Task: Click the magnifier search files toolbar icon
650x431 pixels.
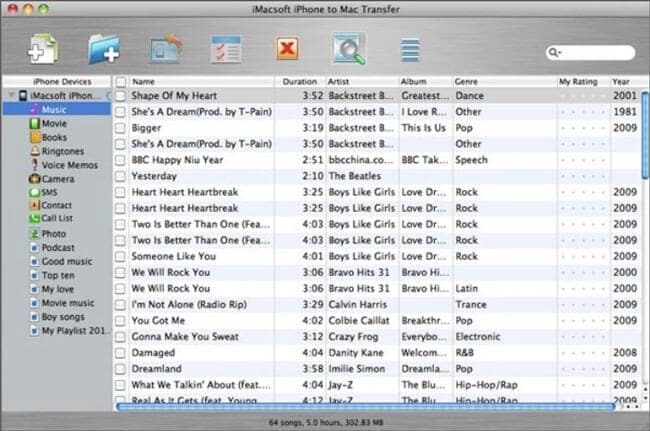Action: [x=349, y=48]
